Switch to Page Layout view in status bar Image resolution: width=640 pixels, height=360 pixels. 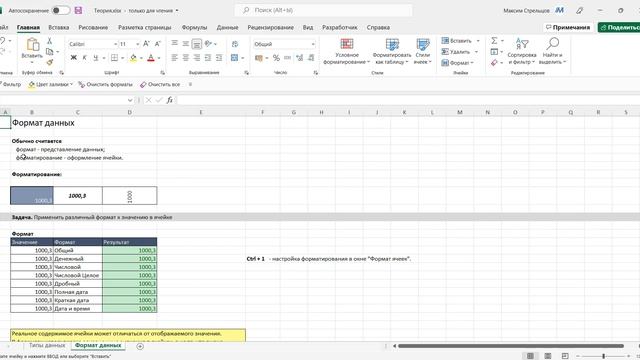tap(548, 356)
